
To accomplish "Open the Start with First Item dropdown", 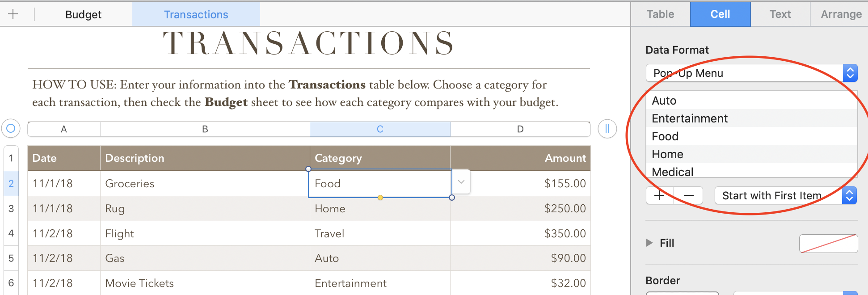I will tap(849, 195).
